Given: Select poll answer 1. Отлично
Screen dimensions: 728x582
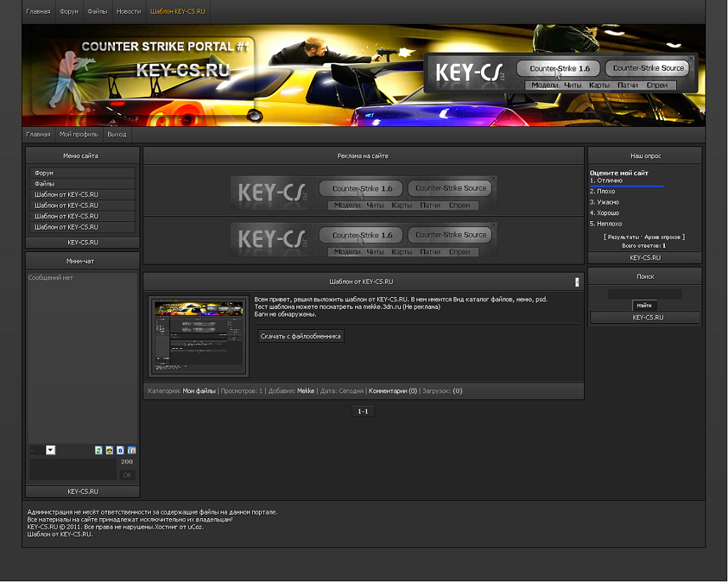Looking at the screenshot, I should click(606, 180).
